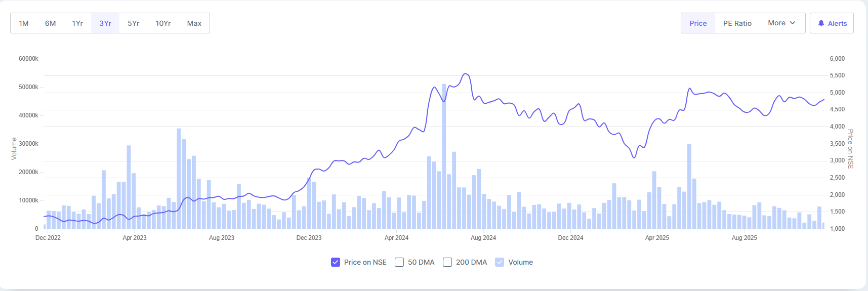This screenshot has width=868, height=291.
Task: Show the 10Yr price history
Action: coord(163,23)
